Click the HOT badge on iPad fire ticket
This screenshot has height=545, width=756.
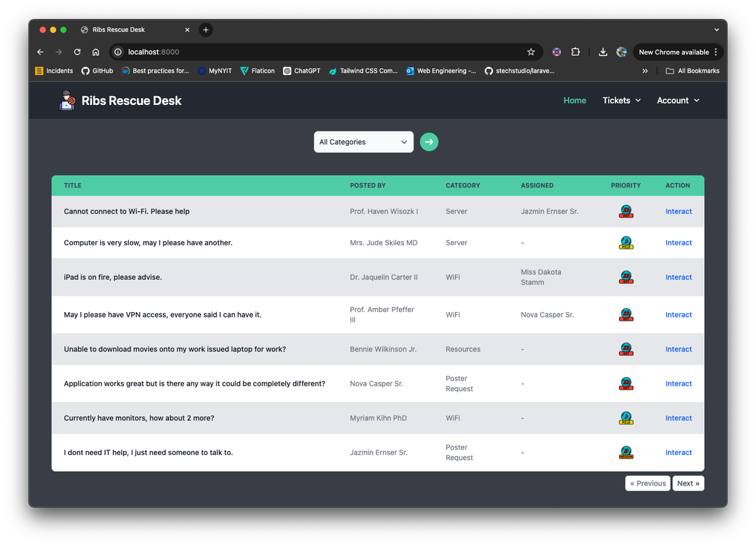point(626,277)
